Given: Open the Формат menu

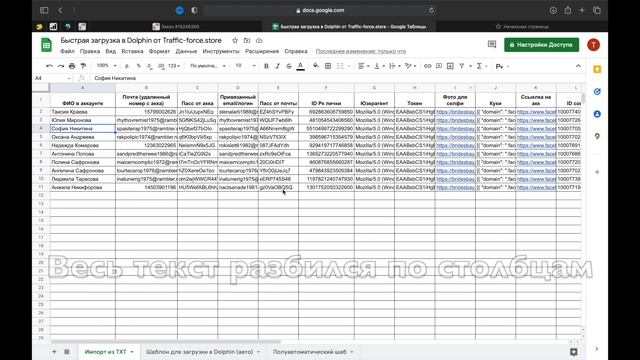Looking at the screenshot, I should click(159, 51).
